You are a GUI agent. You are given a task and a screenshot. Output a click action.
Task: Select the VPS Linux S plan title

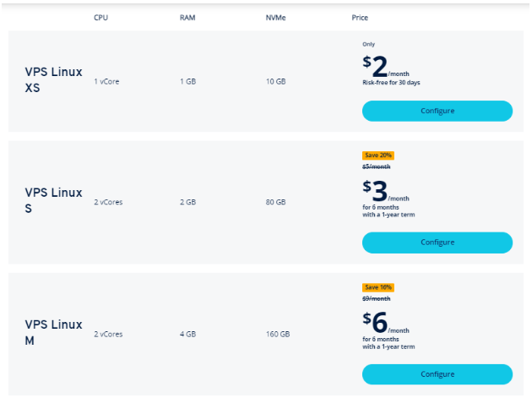tap(53, 200)
